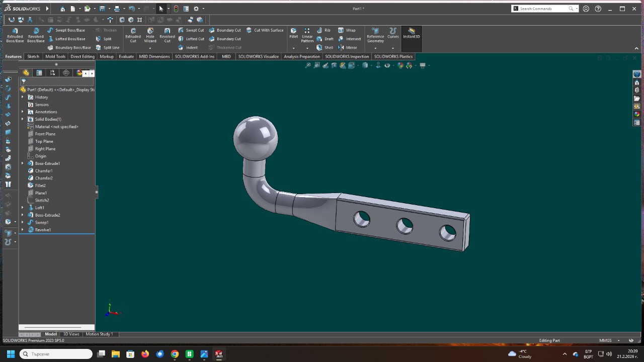Click the Rib feature tool

coord(324,30)
